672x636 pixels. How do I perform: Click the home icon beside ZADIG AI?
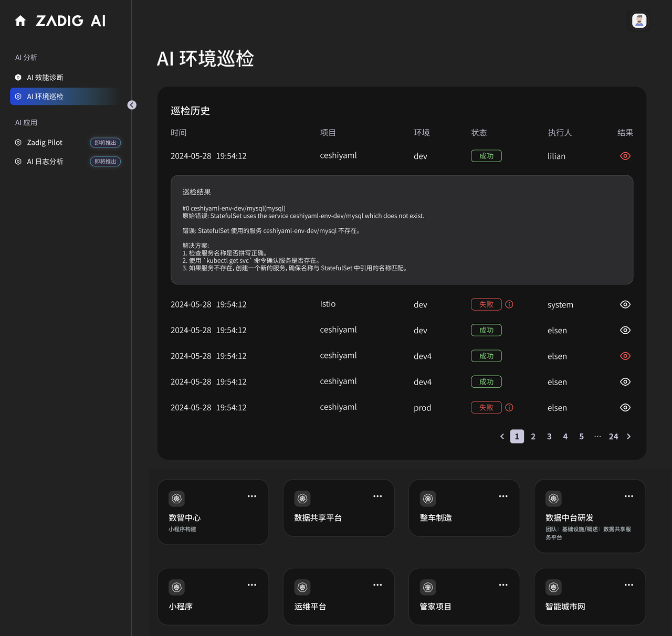[x=20, y=21]
